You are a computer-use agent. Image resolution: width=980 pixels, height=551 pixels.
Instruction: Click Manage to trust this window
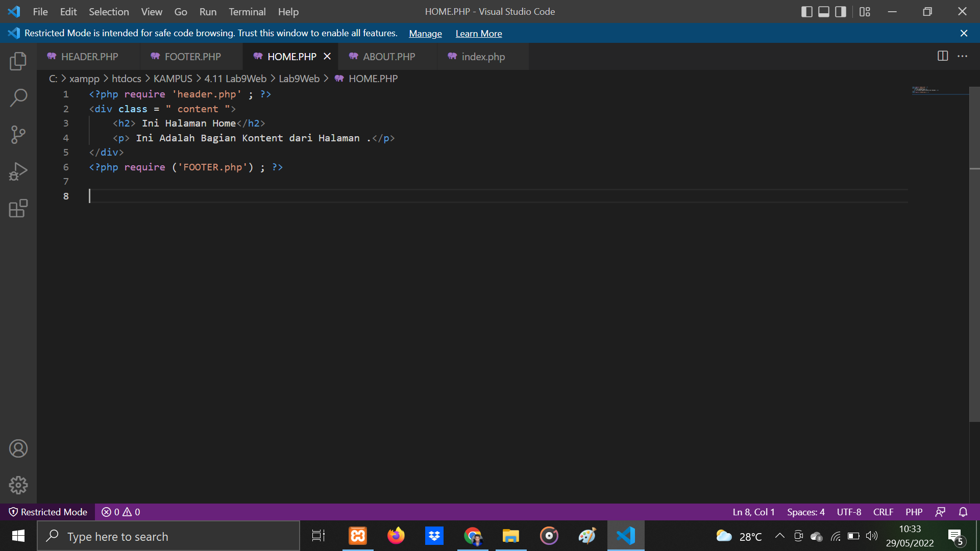425,33
